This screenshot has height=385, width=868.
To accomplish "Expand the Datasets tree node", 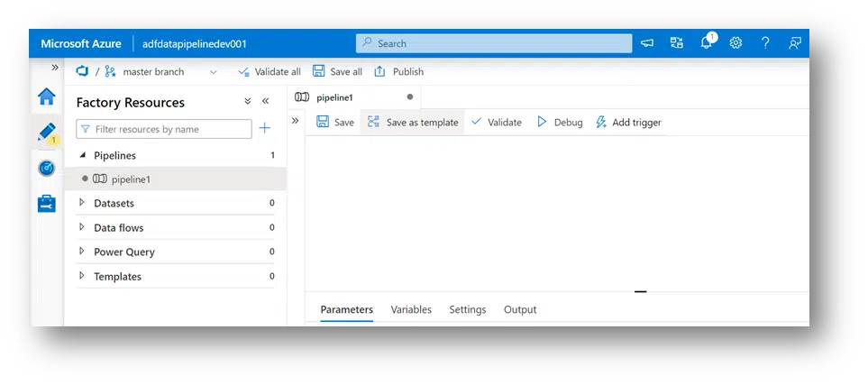I will click(x=82, y=203).
